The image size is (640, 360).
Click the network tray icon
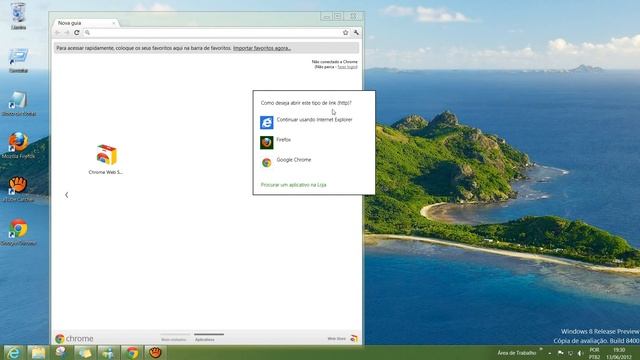(x=571, y=353)
